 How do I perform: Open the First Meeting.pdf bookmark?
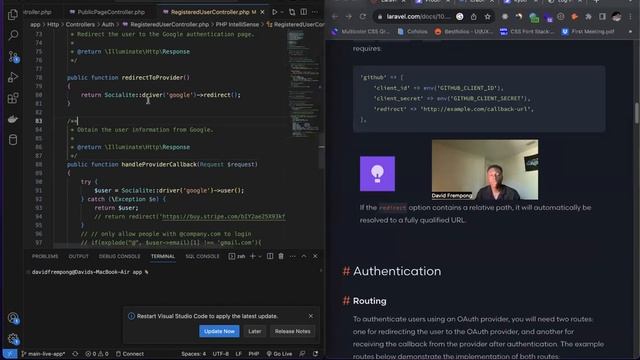(588, 31)
